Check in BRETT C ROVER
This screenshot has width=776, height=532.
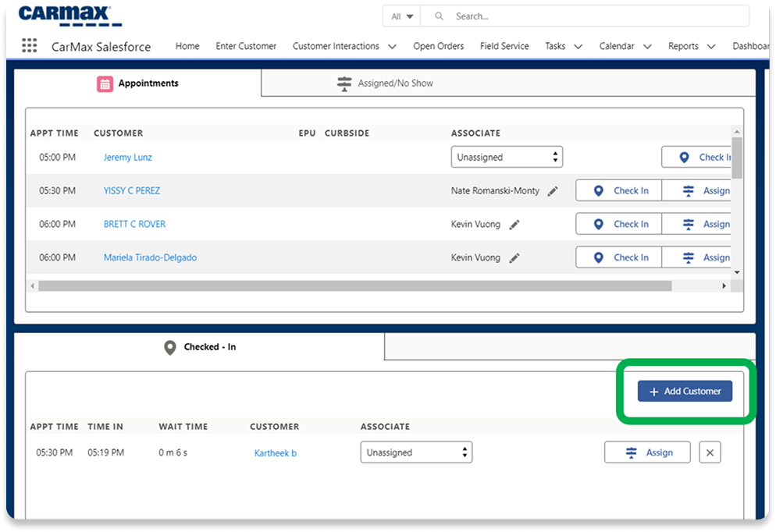pos(618,225)
